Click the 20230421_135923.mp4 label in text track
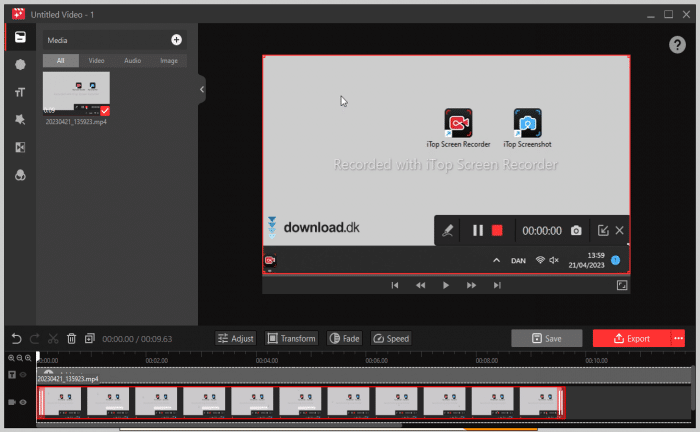This screenshot has height=432, width=700. pos(68,379)
